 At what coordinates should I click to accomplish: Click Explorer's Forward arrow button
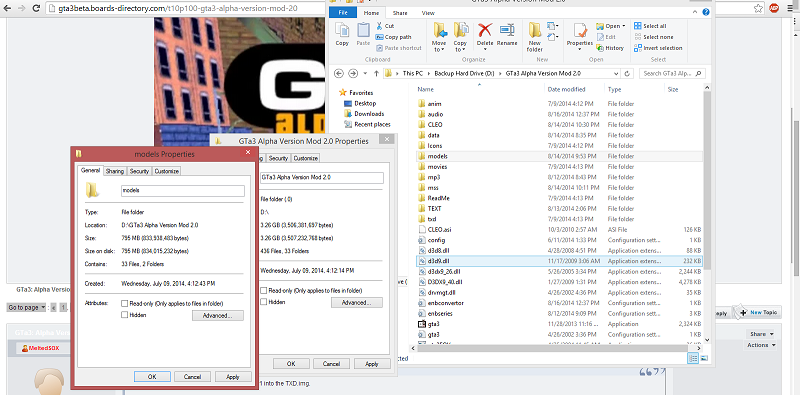tap(353, 73)
